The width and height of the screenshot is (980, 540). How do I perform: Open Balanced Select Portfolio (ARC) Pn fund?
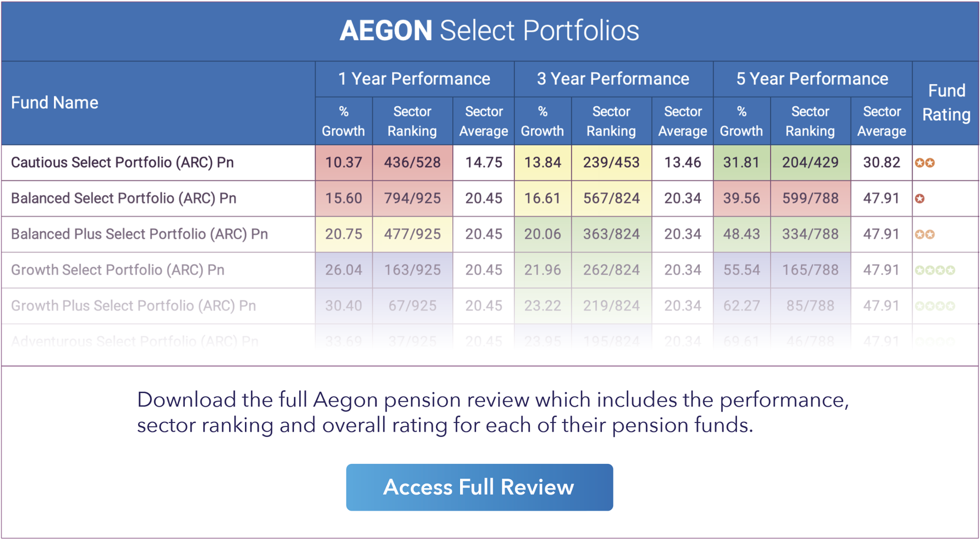123,198
